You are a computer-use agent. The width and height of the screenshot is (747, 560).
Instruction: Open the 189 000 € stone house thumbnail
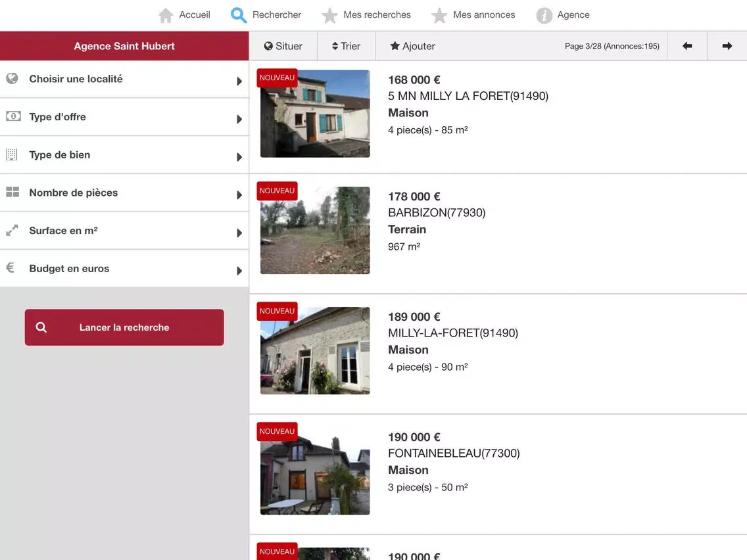315,350
